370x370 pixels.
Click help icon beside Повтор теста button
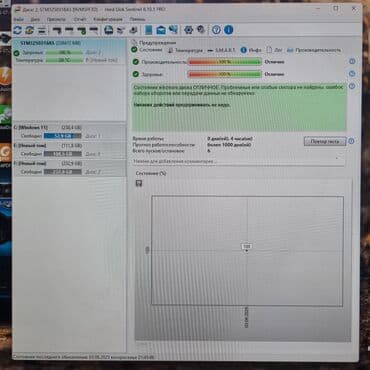(x=352, y=141)
